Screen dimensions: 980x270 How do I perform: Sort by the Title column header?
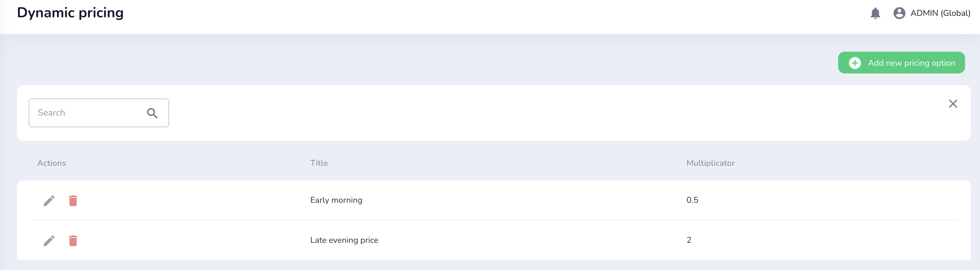[319, 163]
